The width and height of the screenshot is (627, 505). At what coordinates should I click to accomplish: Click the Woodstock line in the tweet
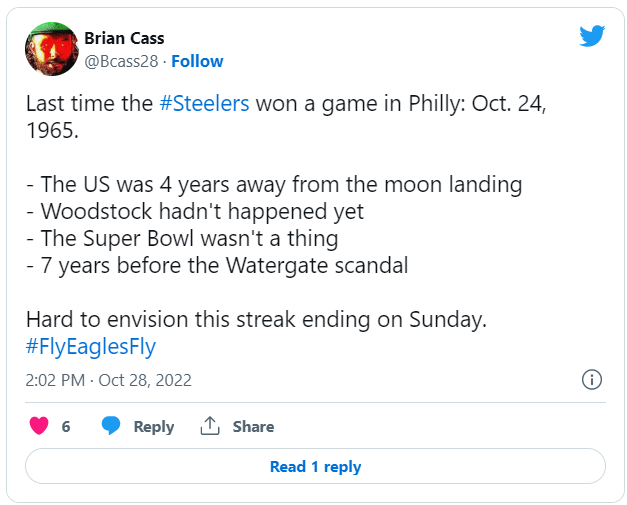[194, 211]
